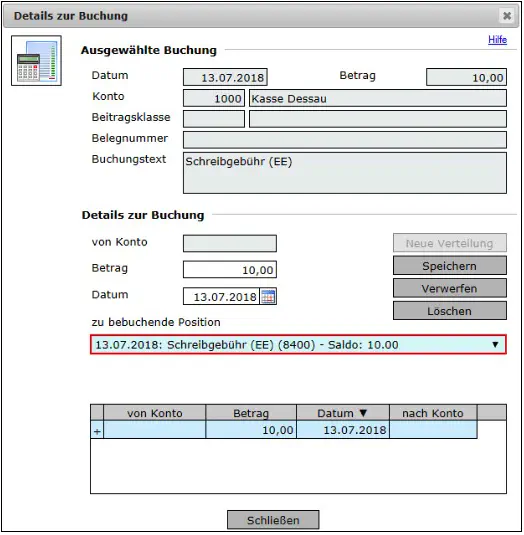
Task: Click the Neue Verteilung button
Action: point(450,243)
